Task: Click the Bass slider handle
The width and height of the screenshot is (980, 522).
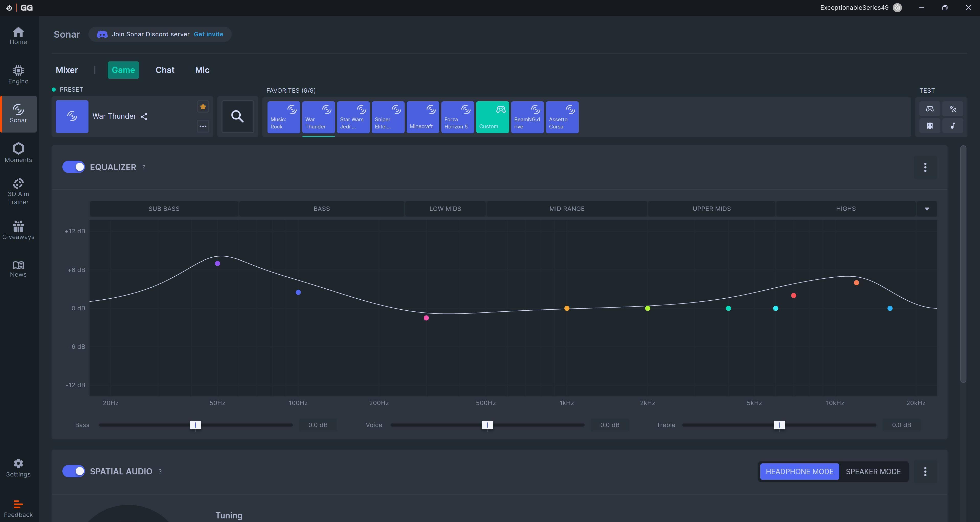Action: [196, 425]
